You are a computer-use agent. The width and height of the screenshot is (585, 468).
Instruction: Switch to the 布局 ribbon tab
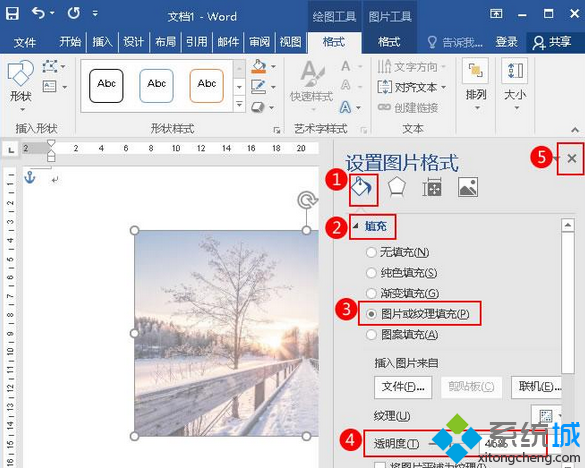coord(165,42)
